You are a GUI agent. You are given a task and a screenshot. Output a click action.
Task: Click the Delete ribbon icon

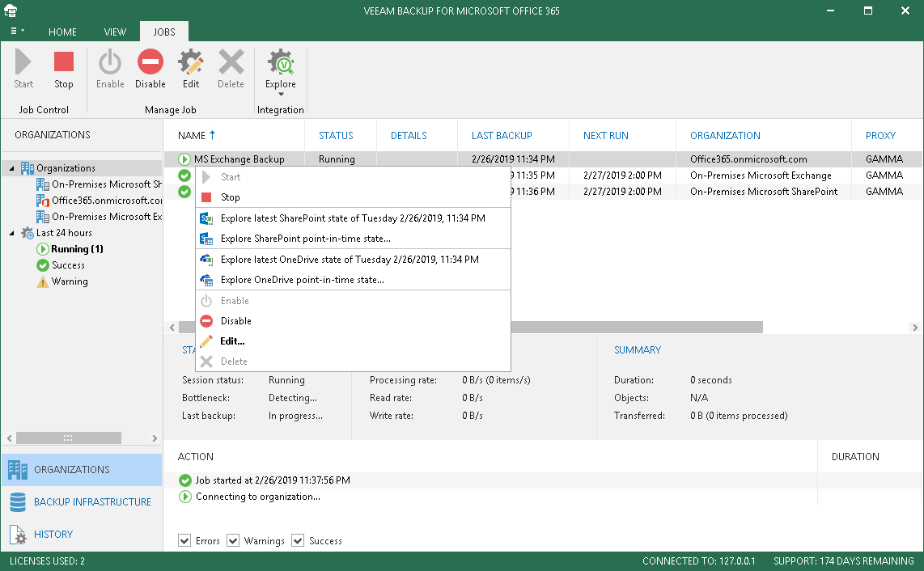[x=231, y=62]
